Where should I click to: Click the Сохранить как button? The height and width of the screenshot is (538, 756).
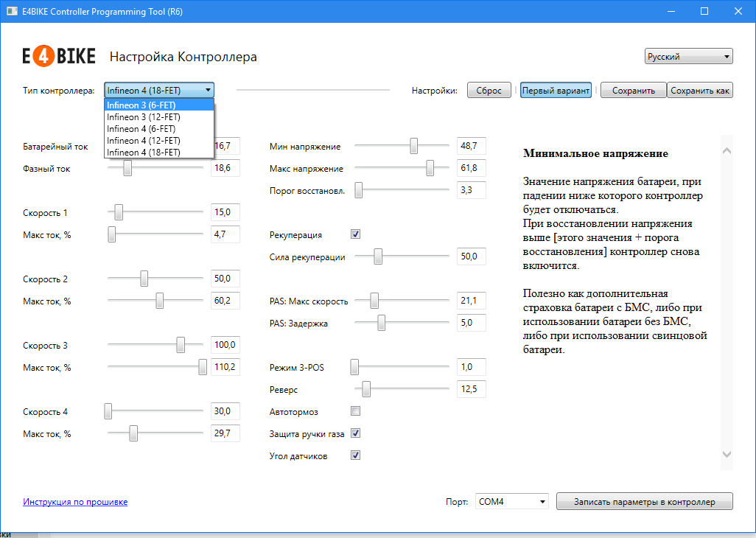click(700, 90)
